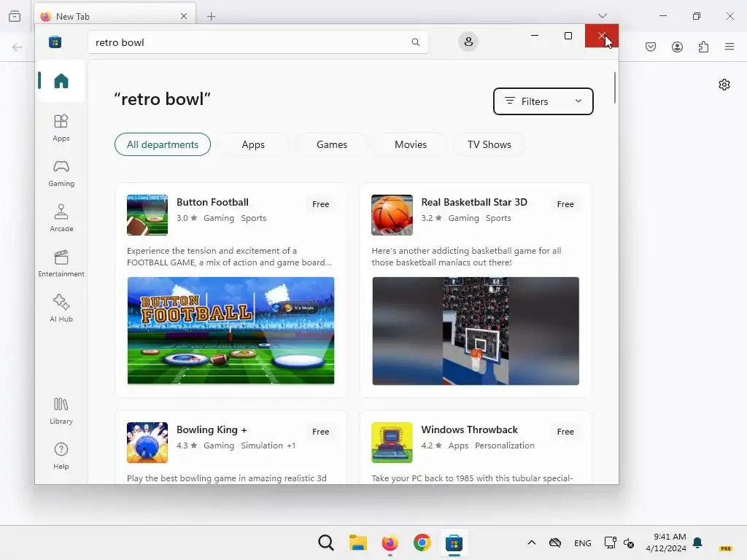Click the Button Football screenshot thumbnail

[x=231, y=330]
